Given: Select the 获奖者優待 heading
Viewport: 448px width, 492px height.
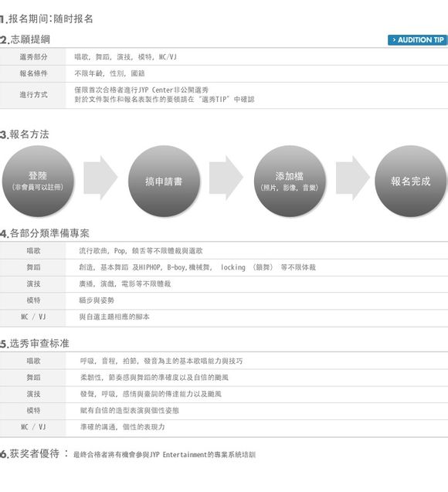Looking at the screenshot, I should tap(30, 453).
